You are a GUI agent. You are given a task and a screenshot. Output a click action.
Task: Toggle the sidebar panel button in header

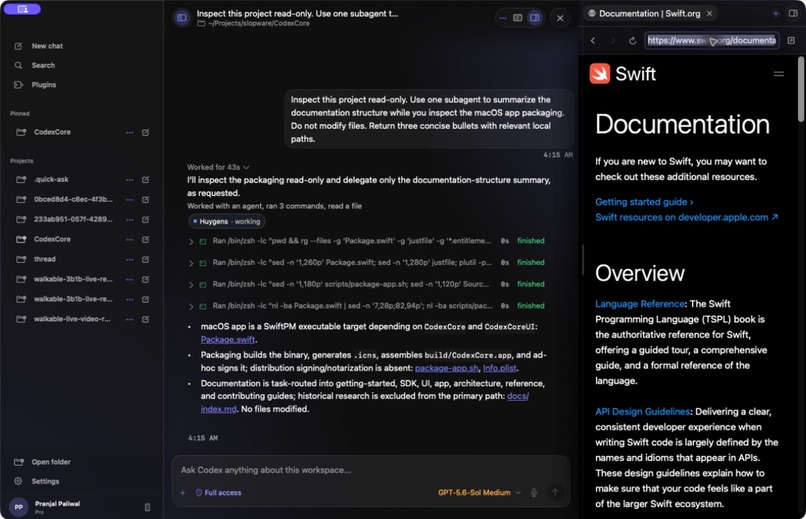tap(182, 18)
